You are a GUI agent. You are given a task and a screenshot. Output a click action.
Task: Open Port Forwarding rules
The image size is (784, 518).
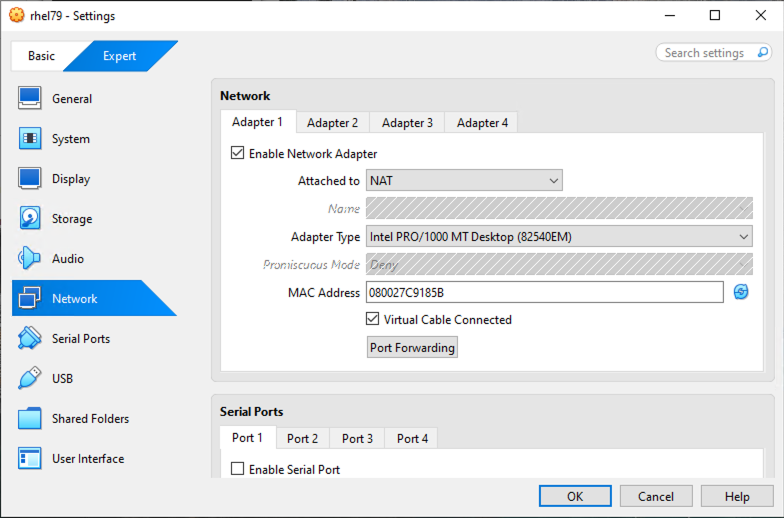pyautogui.click(x=412, y=348)
